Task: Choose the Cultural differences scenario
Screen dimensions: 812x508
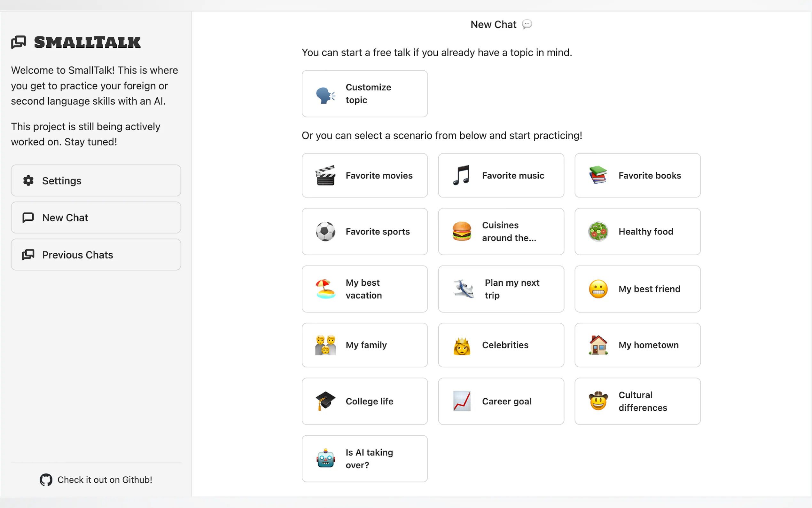Action: pos(637,401)
